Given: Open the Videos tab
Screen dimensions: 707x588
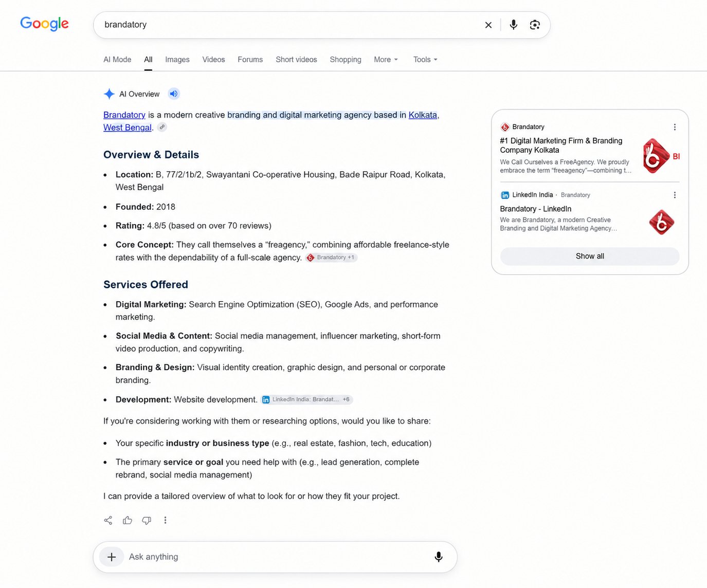Looking at the screenshot, I should point(213,60).
